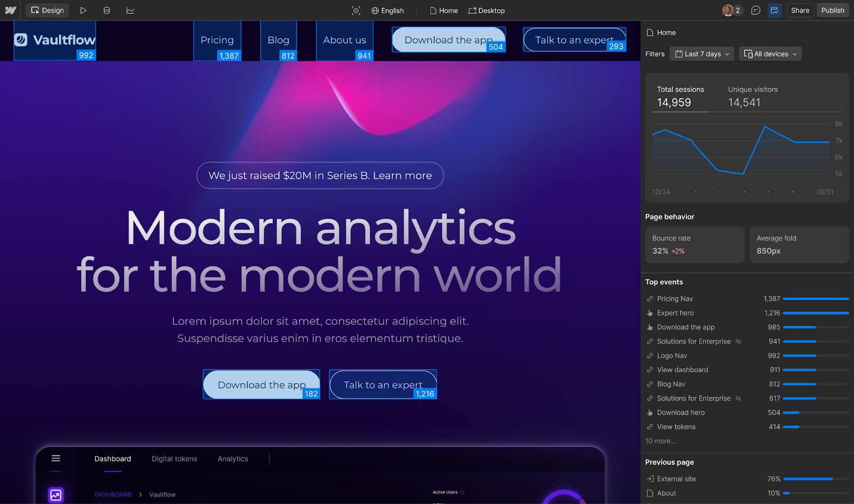Image resolution: width=854 pixels, height=504 pixels.
Task: Open the Home page selector in top bar
Action: click(x=444, y=10)
